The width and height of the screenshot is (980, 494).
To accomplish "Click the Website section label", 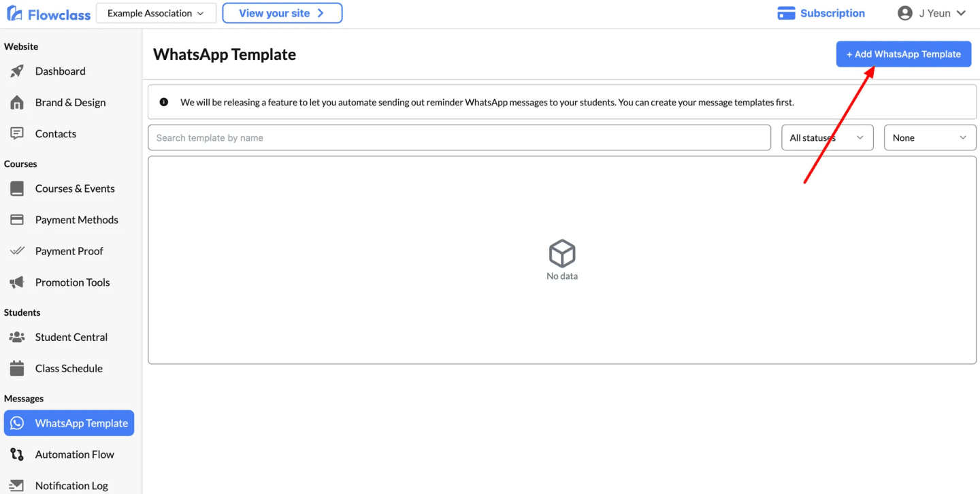I will [21, 46].
